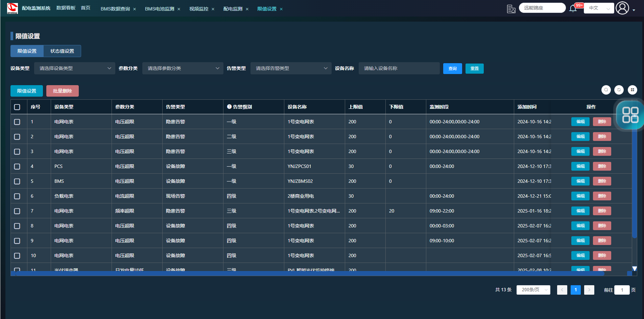The height and width of the screenshot is (319, 644).
Task: Click the 批量删除 button
Action: (63, 91)
